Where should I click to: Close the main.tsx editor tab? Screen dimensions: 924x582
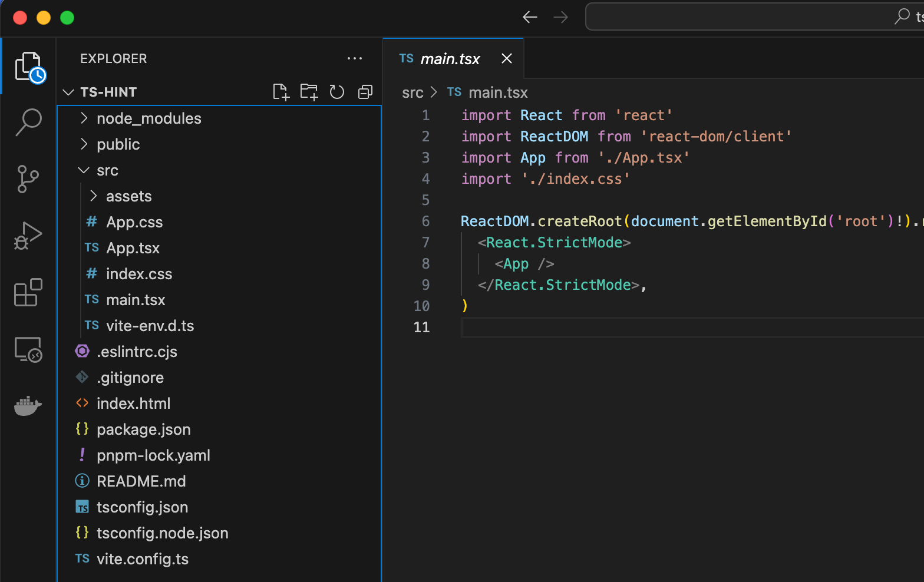[x=506, y=58]
